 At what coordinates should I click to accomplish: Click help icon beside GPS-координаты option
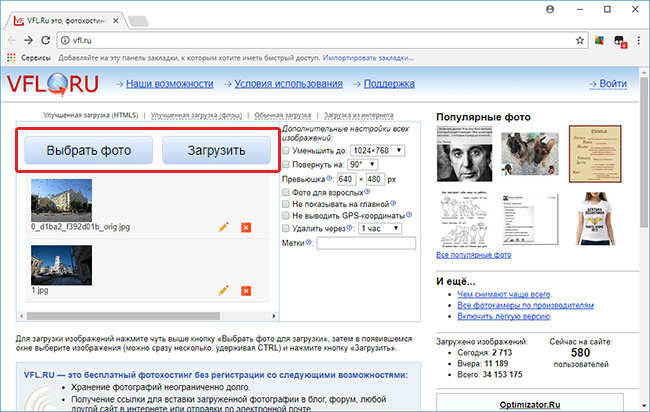pos(409,214)
